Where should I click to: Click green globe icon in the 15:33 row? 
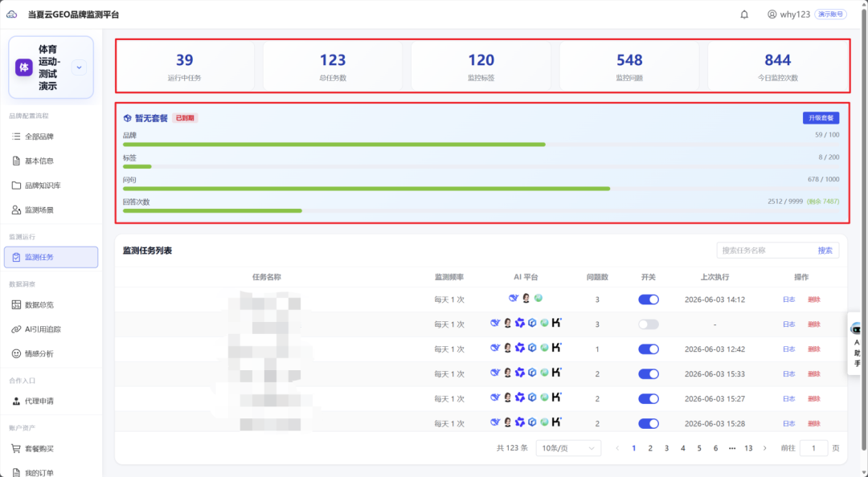point(545,373)
